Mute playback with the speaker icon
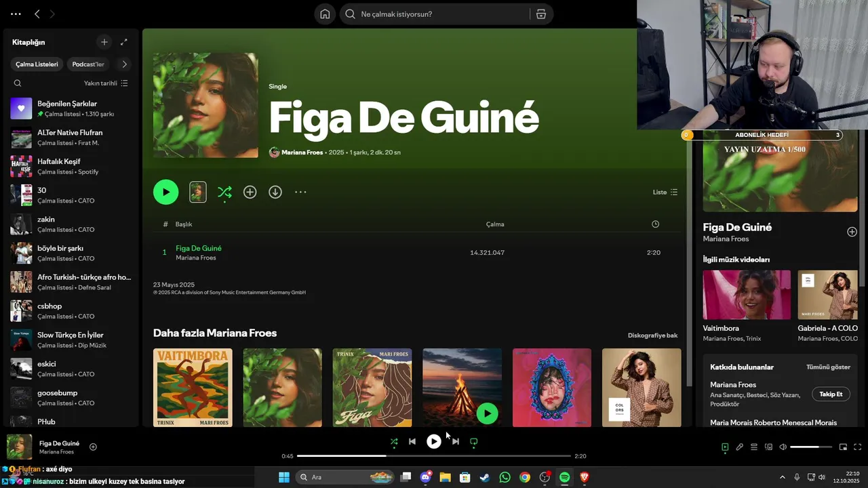The width and height of the screenshot is (868, 488). tap(783, 447)
